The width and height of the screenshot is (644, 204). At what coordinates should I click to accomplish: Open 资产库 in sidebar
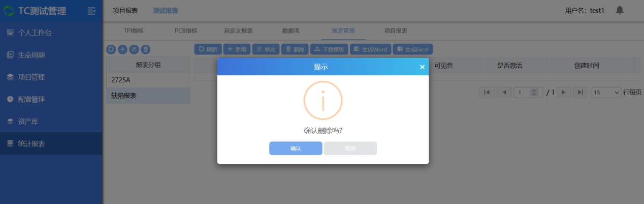(x=51, y=122)
